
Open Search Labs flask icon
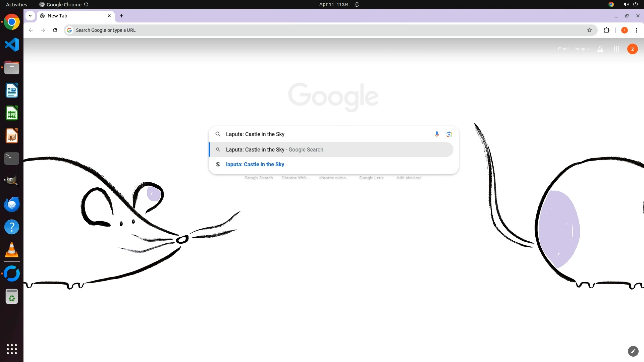pos(600,49)
